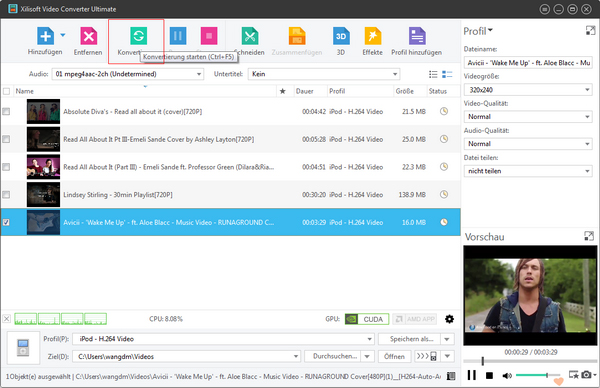Open the Audio track dropdown
The height and width of the screenshot is (388, 600).
pos(128,74)
